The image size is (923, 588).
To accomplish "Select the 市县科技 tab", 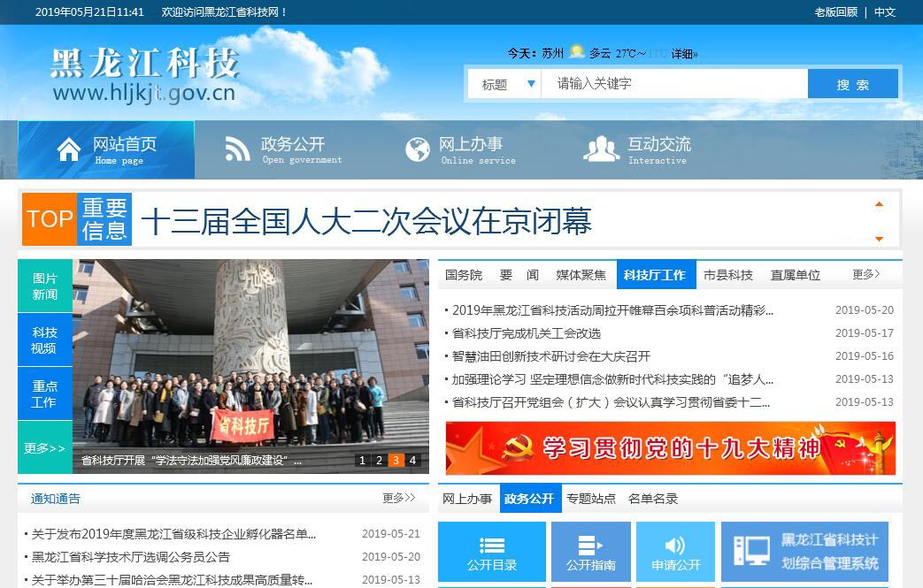I will coord(727,275).
